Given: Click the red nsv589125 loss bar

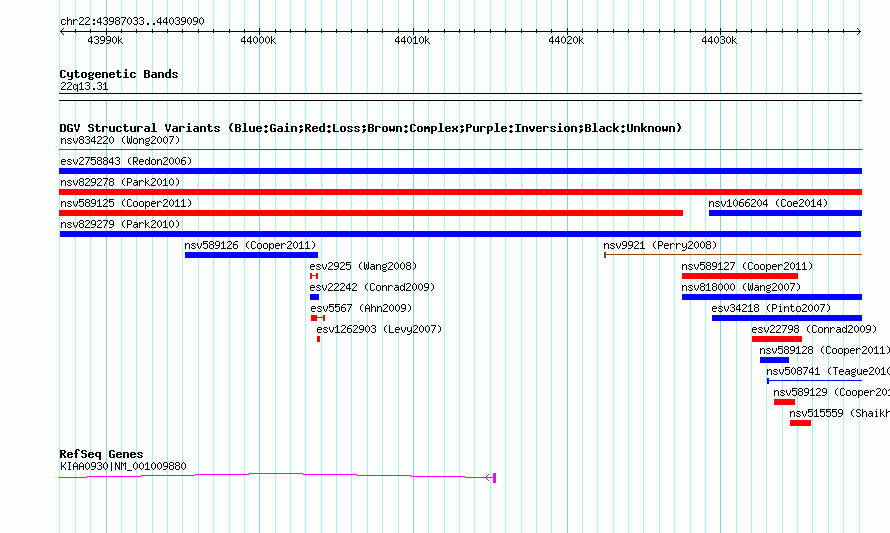Looking at the screenshot, I should tap(371, 213).
